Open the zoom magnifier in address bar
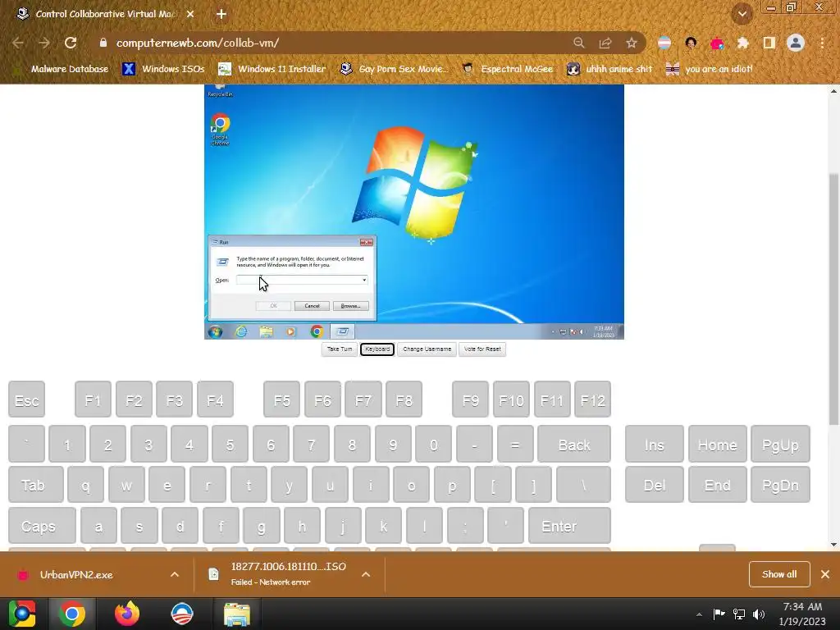 (578, 43)
